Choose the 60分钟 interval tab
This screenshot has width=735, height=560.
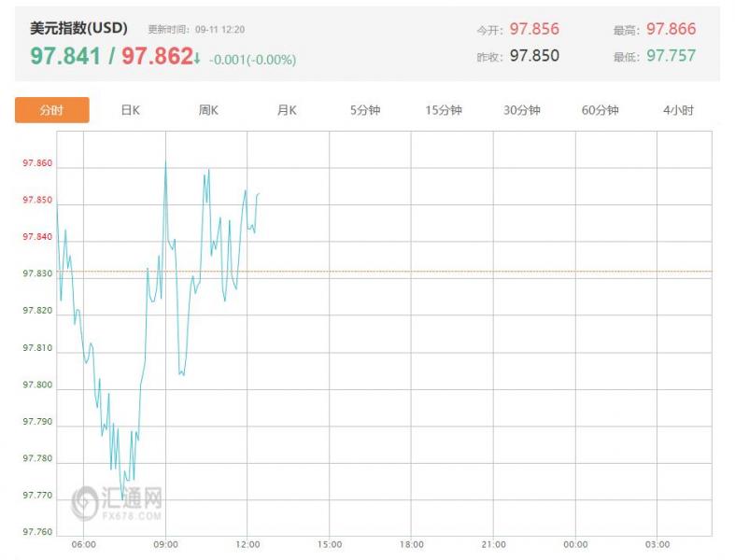pos(600,110)
